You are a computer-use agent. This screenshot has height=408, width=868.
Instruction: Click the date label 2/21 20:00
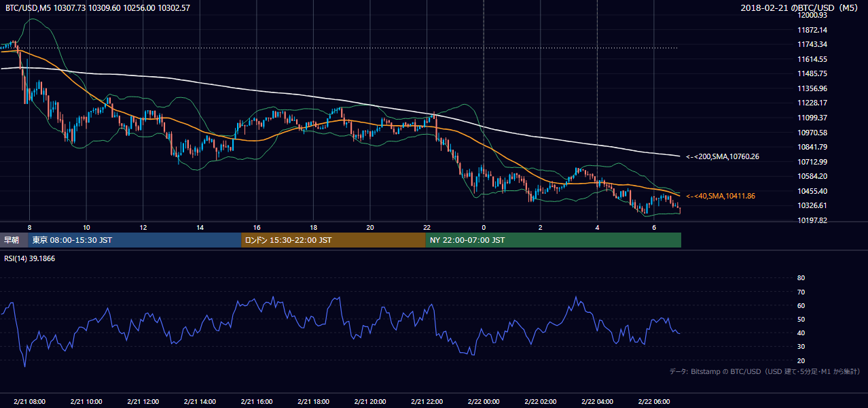point(370,402)
